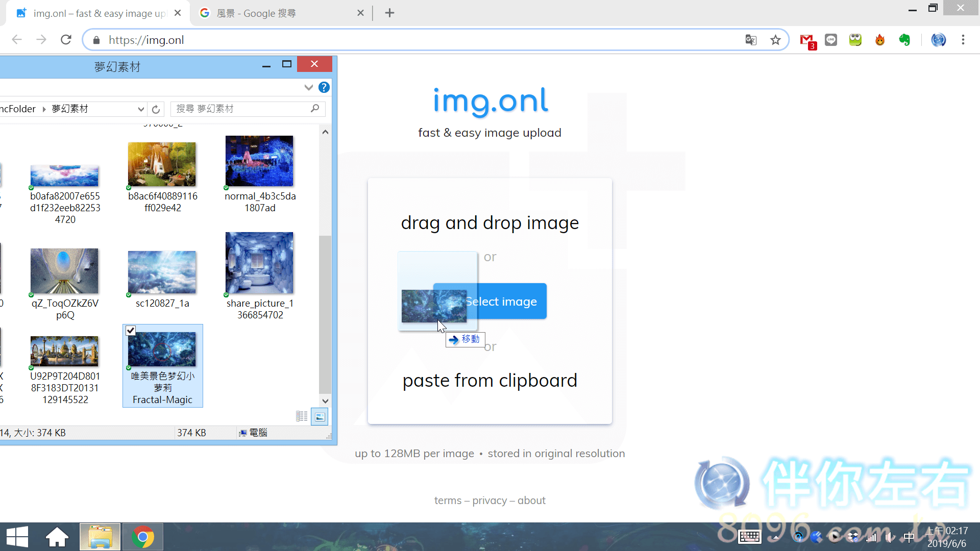Screen dimensions: 980x551
Task: Open the Gmail extension icon
Action: pyautogui.click(x=807, y=40)
